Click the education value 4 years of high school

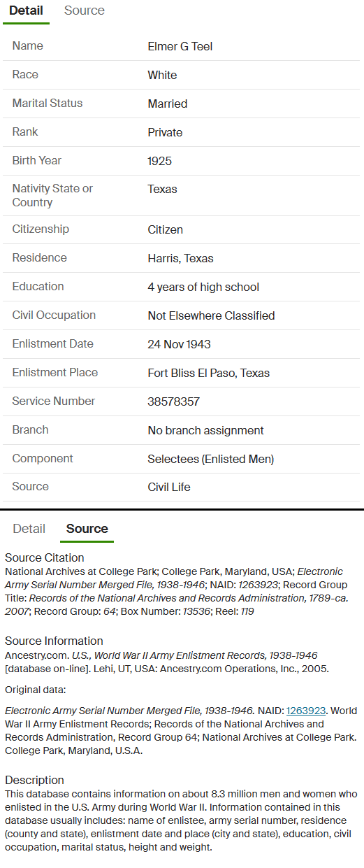(203, 287)
